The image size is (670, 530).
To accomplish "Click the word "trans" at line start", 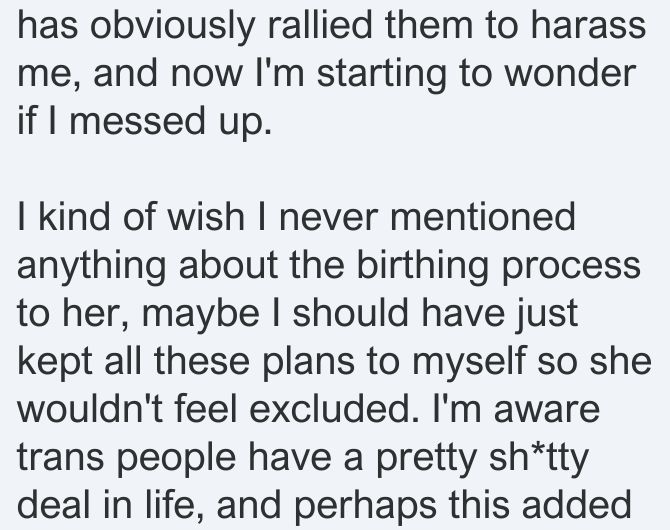I will click(x=60, y=457).
